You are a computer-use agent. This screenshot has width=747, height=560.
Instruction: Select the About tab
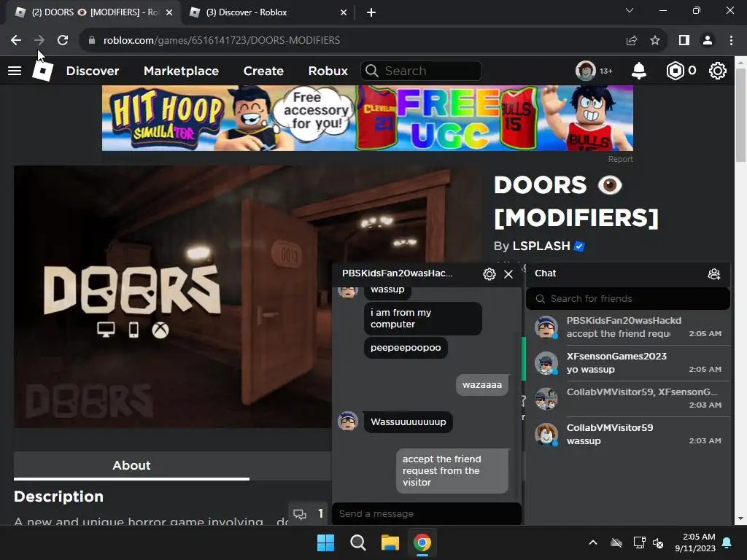coord(131,465)
